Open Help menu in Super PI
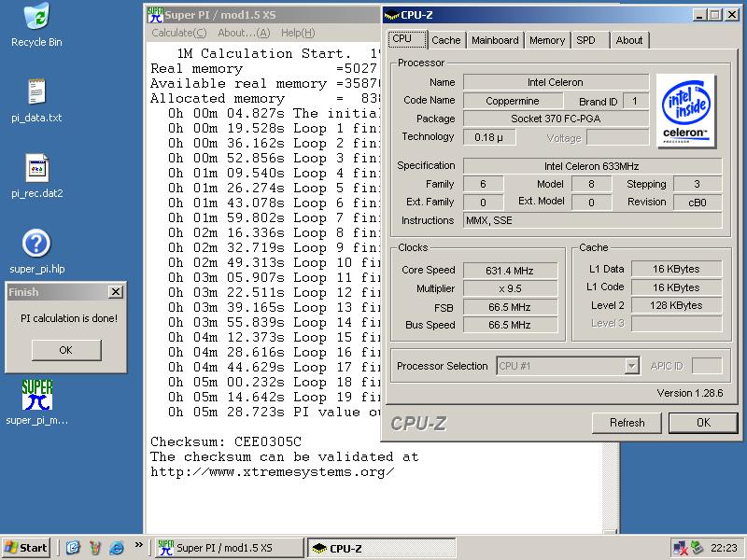This screenshot has width=747, height=560. pos(298,33)
